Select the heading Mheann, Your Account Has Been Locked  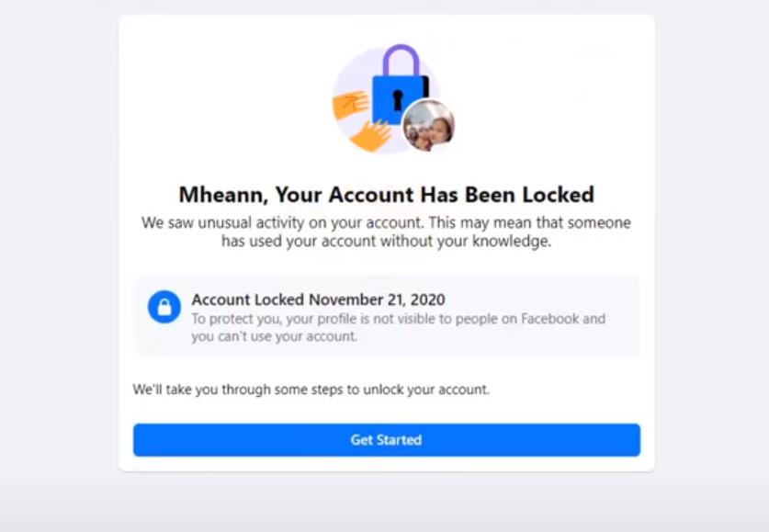click(386, 195)
